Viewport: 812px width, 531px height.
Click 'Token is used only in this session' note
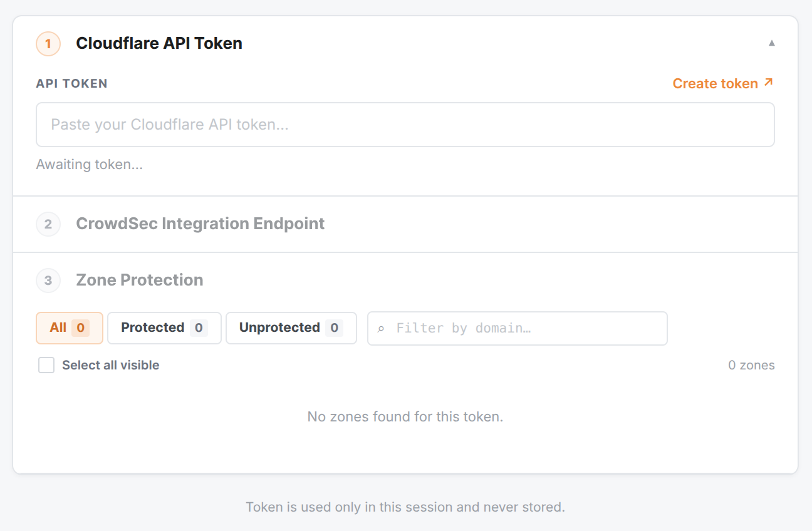[x=405, y=507]
